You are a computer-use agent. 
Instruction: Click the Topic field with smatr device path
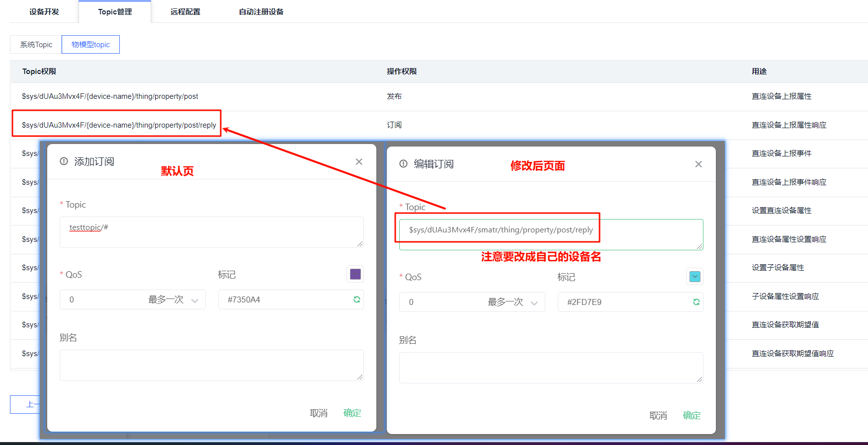coord(551,234)
